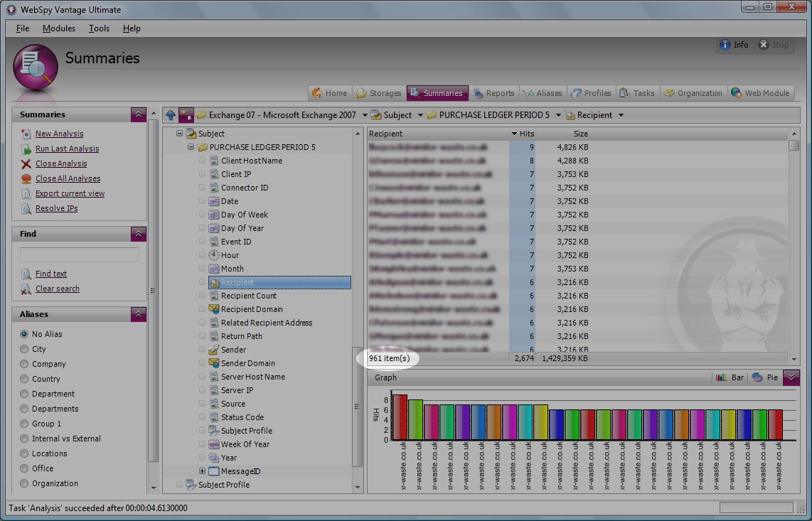The width and height of the screenshot is (812, 521).
Task: Select the Office alias radio button
Action: point(24,468)
